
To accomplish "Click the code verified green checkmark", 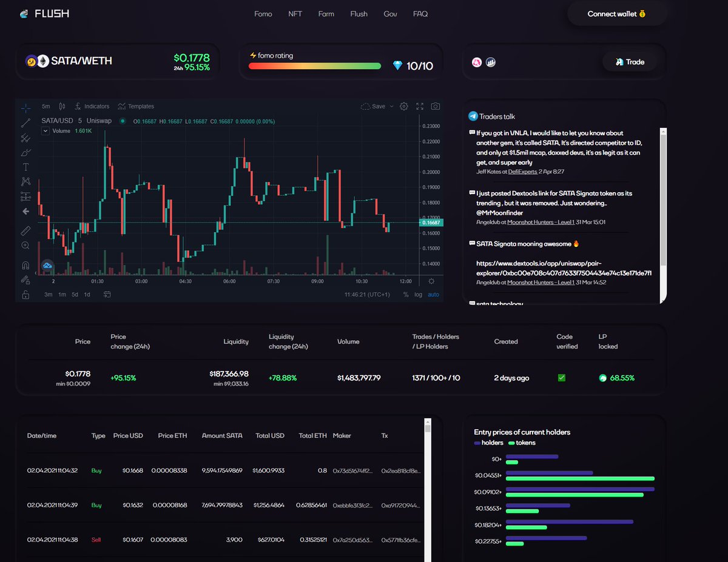I will click(x=561, y=378).
